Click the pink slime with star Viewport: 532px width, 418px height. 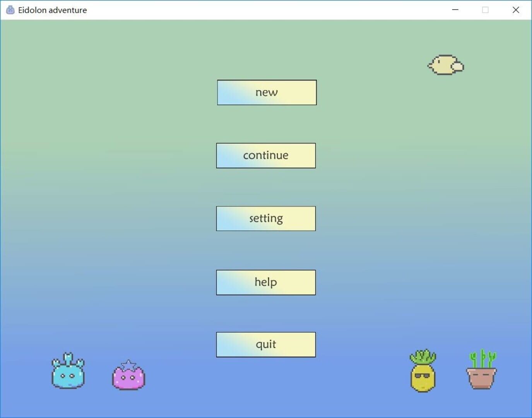(128, 375)
